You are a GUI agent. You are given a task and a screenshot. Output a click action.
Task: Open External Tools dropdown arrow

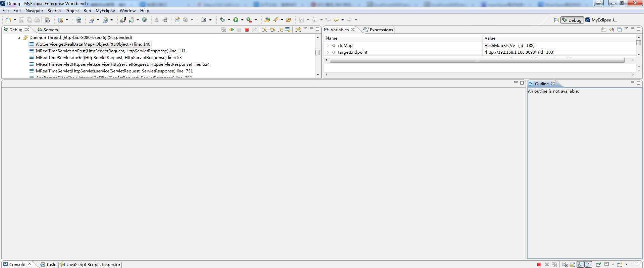[x=256, y=20]
